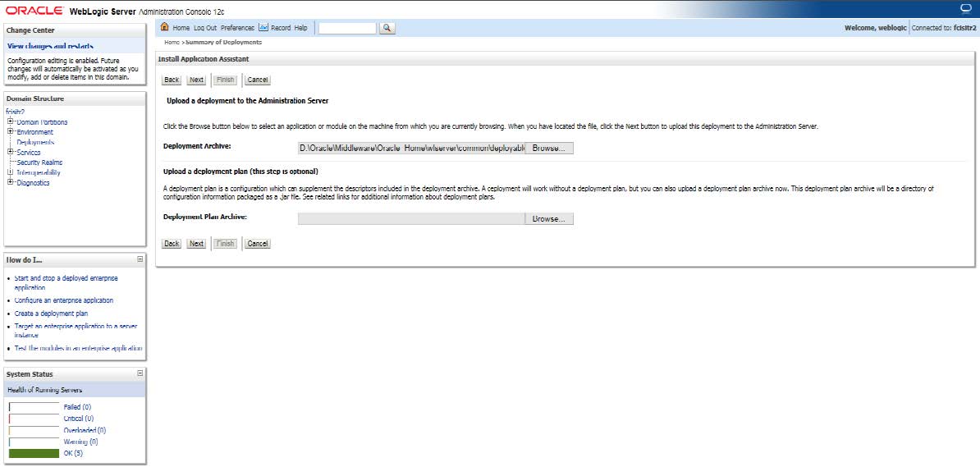Open Start and stop a deployed enterprise application
The image size is (980, 467).
tap(66, 282)
